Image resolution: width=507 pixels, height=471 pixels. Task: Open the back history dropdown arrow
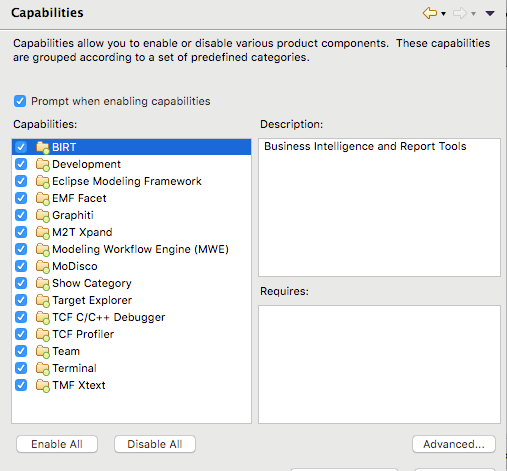tap(443, 14)
